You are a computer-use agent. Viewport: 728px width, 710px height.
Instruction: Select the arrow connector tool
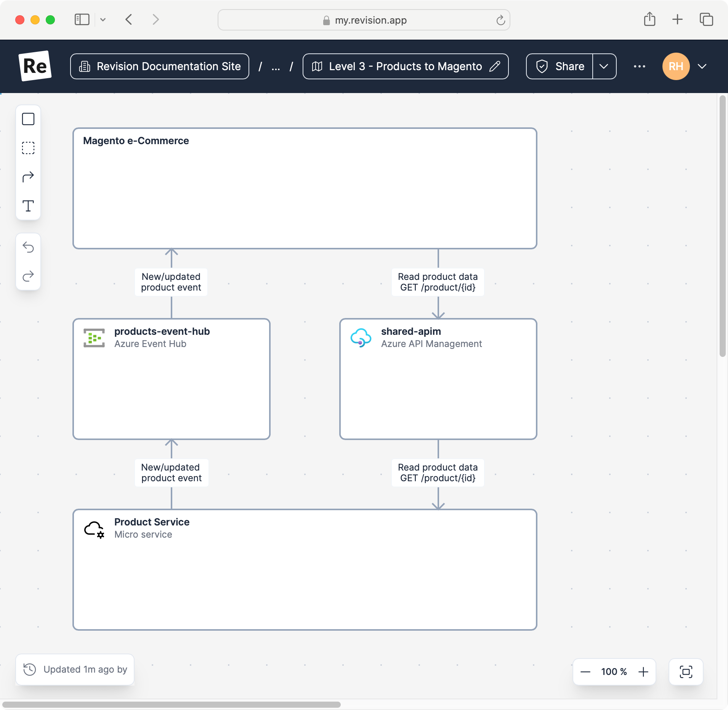pos(28,177)
